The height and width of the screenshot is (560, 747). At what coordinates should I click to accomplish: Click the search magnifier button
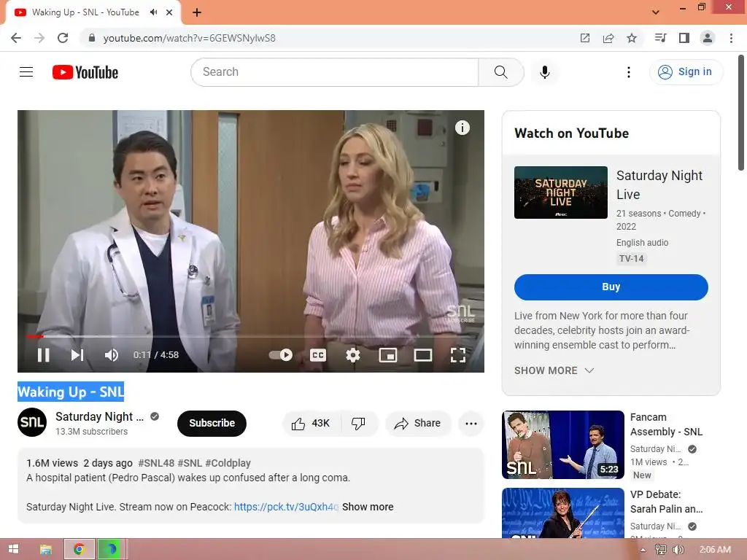[x=500, y=72]
